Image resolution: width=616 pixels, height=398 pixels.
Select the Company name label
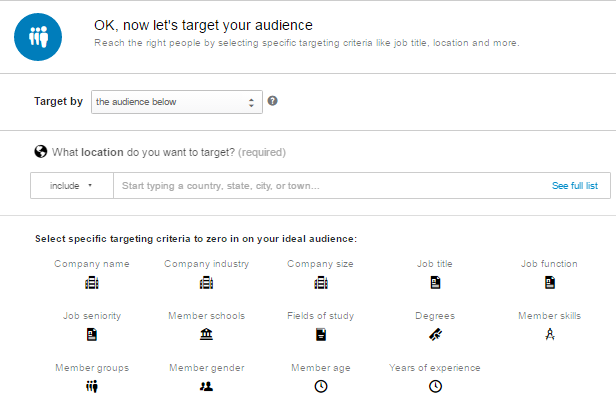pyautogui.click(x=92, y=264)
